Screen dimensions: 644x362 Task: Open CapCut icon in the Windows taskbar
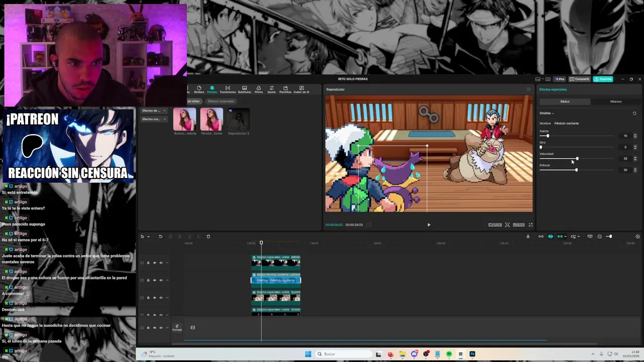tap(460, 354)
